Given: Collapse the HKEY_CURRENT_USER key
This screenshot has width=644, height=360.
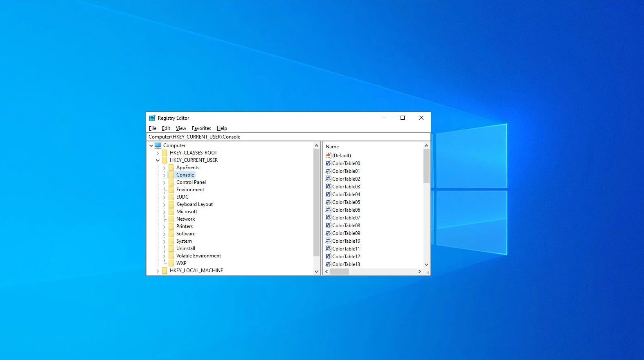Looking at the screenshot, I should pos(158,161).
